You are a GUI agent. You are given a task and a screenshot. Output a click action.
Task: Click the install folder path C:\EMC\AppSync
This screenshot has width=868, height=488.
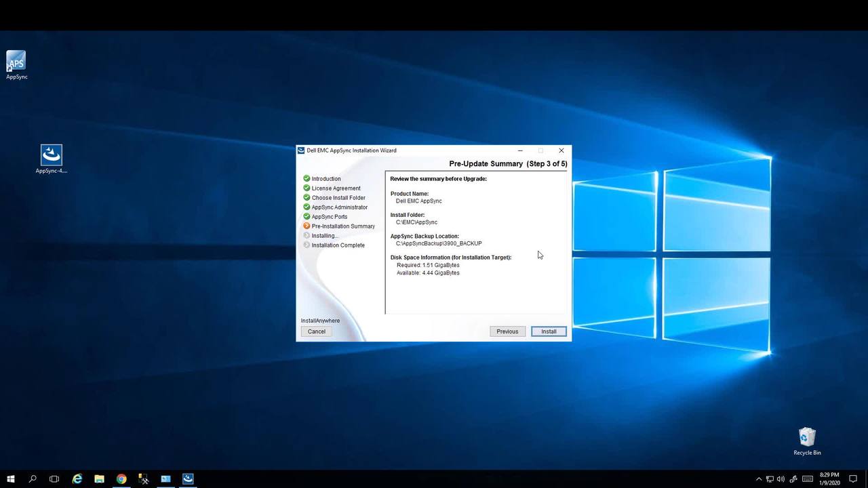416,222
